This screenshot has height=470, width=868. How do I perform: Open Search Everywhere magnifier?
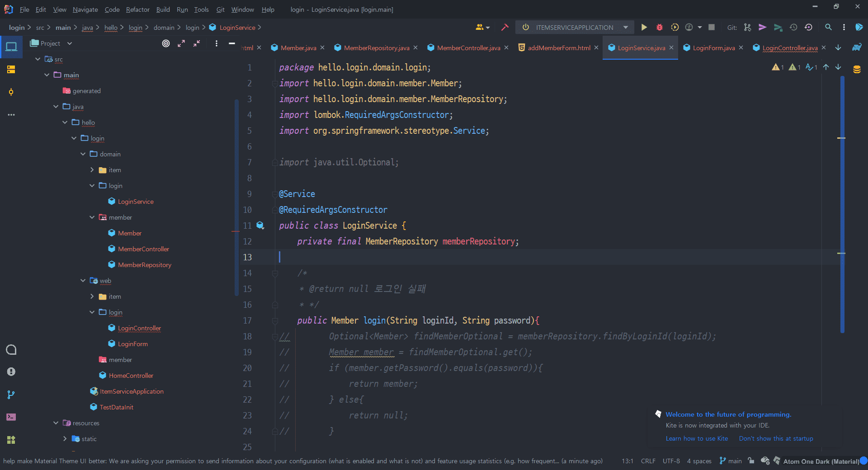(828, 28)
